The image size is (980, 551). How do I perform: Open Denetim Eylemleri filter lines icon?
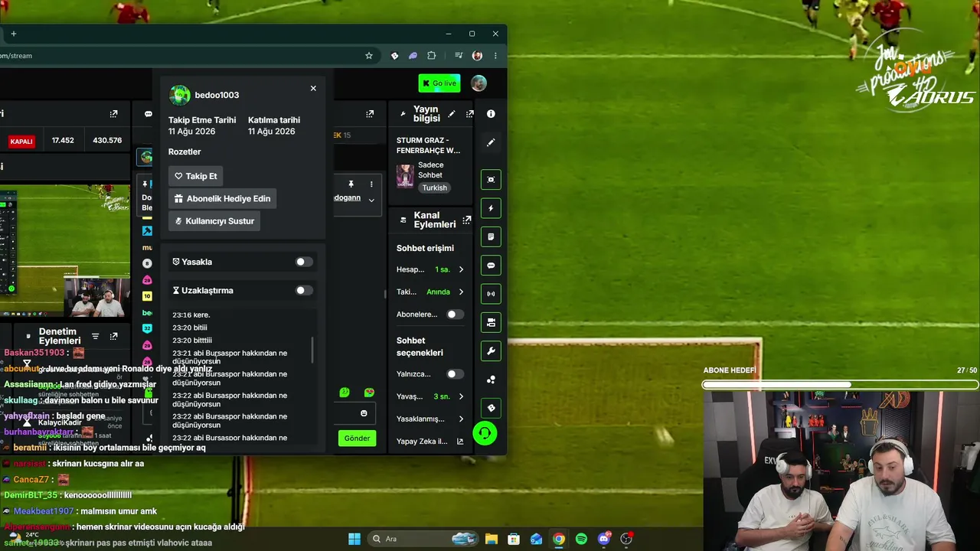pos(96,336)
